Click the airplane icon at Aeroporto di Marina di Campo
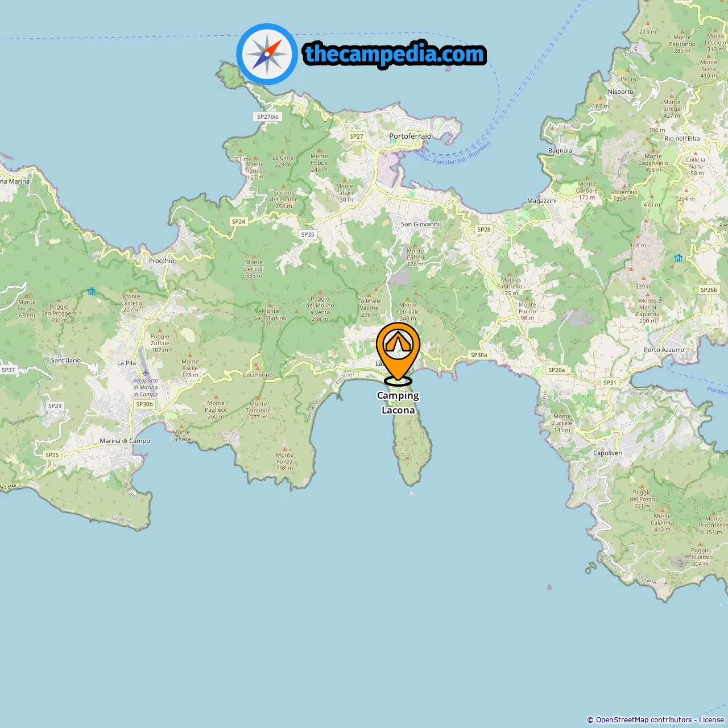This screenshot has height=728, width=728. click(x=146, y=373)
